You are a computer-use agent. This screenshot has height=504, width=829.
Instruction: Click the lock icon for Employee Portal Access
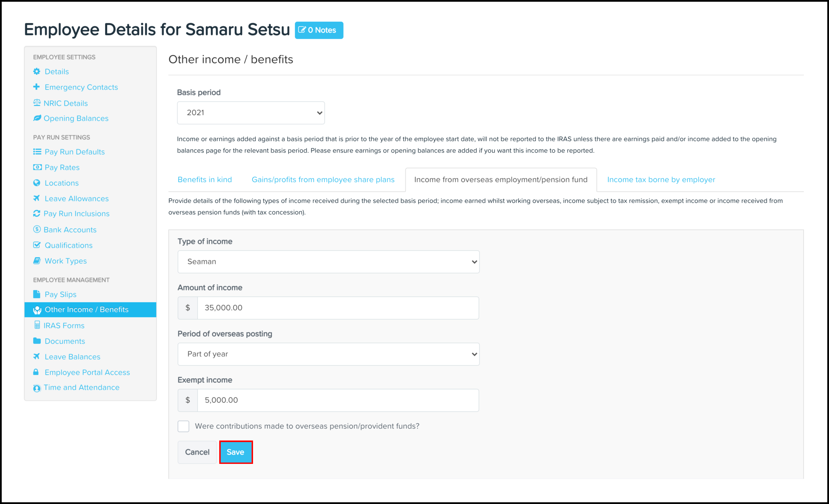click(36, 372)
